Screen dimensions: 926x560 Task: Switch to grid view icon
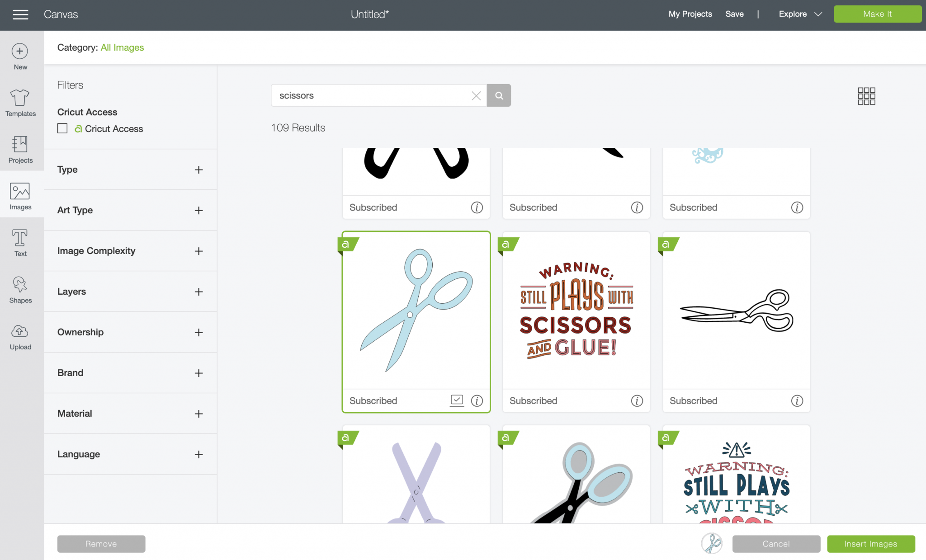point(866,96)
